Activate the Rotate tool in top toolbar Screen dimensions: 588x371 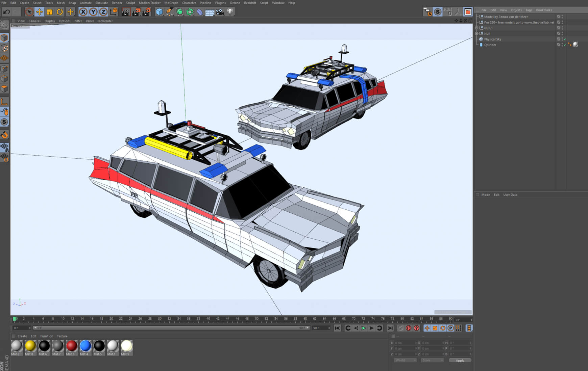60,12
